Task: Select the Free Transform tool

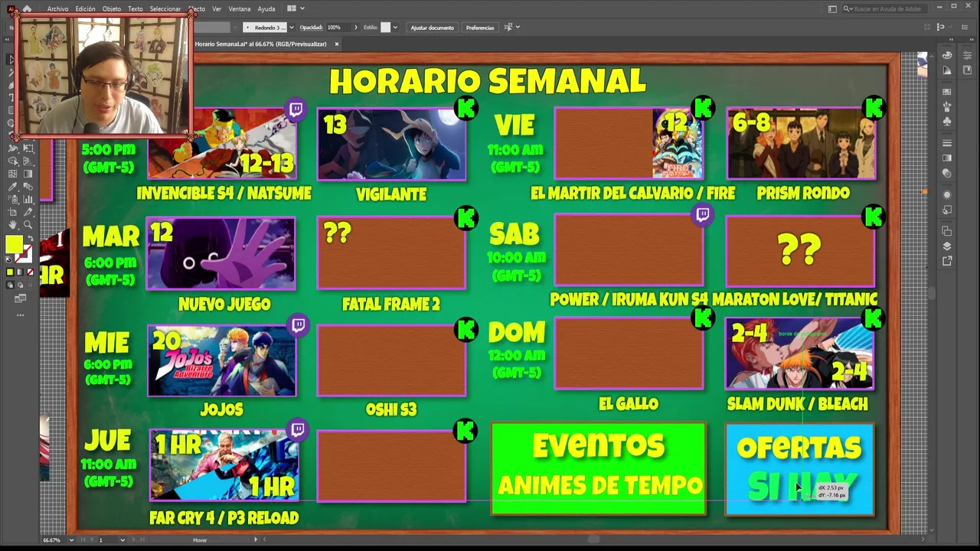Action: tap(28, 148)
